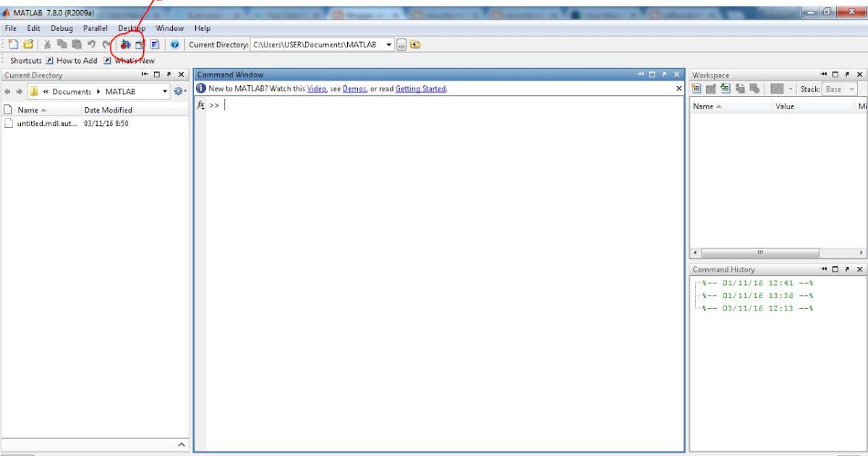This screenshot has height=456, width=868.
Task: Maximize the Command Window panel
Action: [x=652, y=75]
